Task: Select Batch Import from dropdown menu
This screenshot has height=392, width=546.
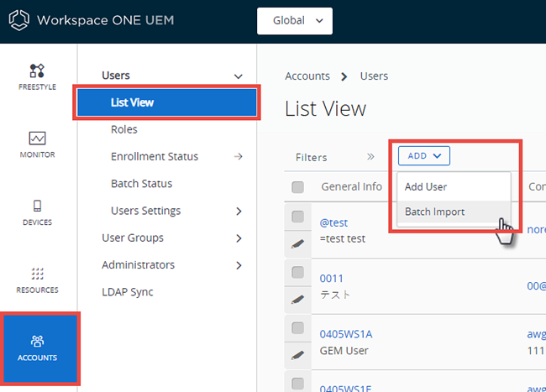Action: [x=454, y=212]
